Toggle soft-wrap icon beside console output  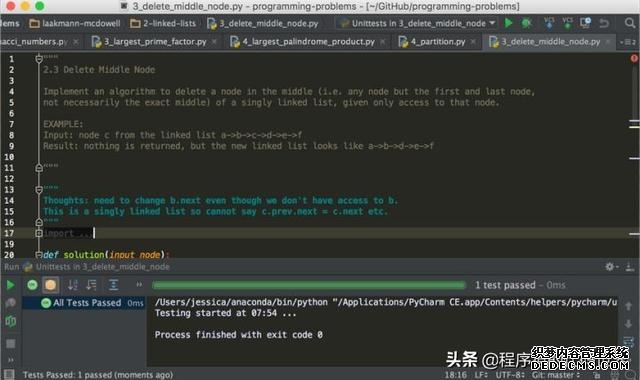[x=629, y=341]
